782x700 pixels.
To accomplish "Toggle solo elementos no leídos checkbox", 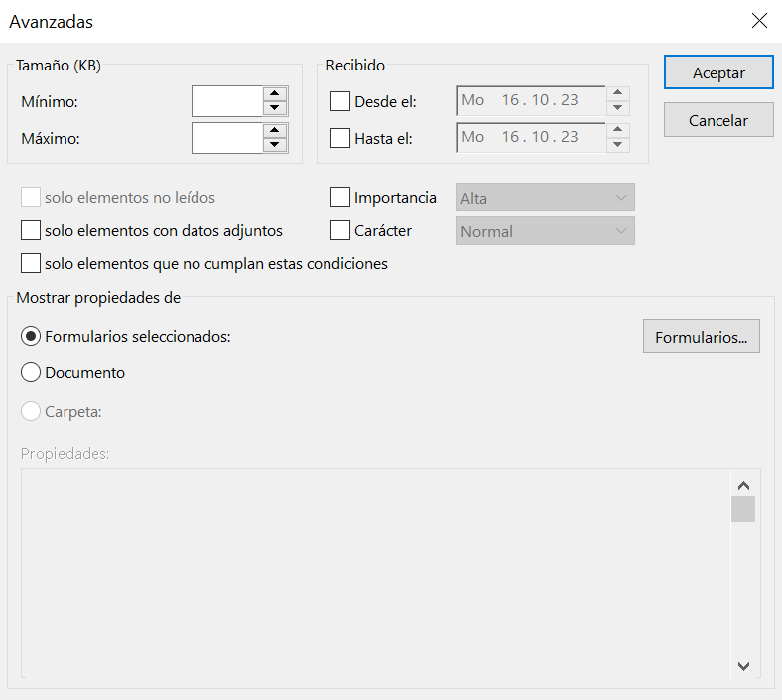I will [31, 197].
